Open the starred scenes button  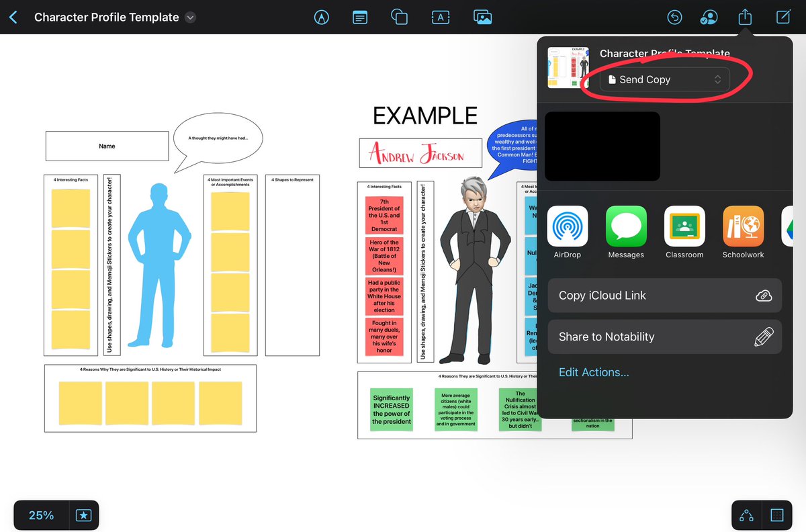83,516
